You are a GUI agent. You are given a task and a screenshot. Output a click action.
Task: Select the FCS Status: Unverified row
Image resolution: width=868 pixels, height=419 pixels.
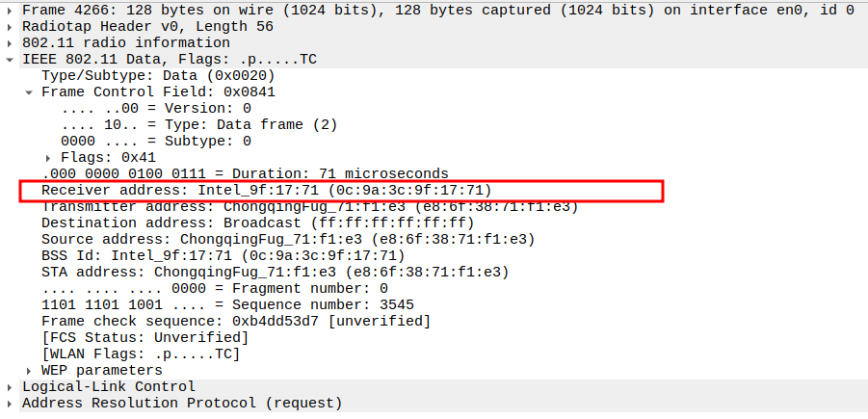click(x=145, y=337)
